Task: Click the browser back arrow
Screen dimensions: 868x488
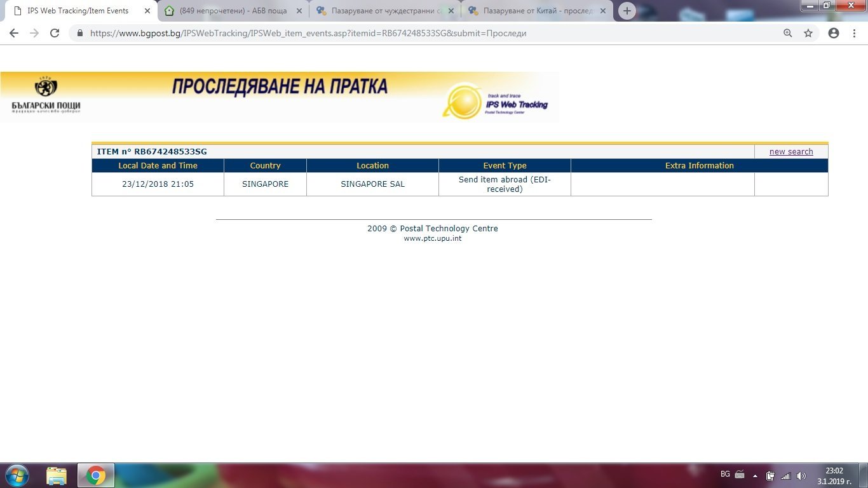Action: click(x=14, y=33)
